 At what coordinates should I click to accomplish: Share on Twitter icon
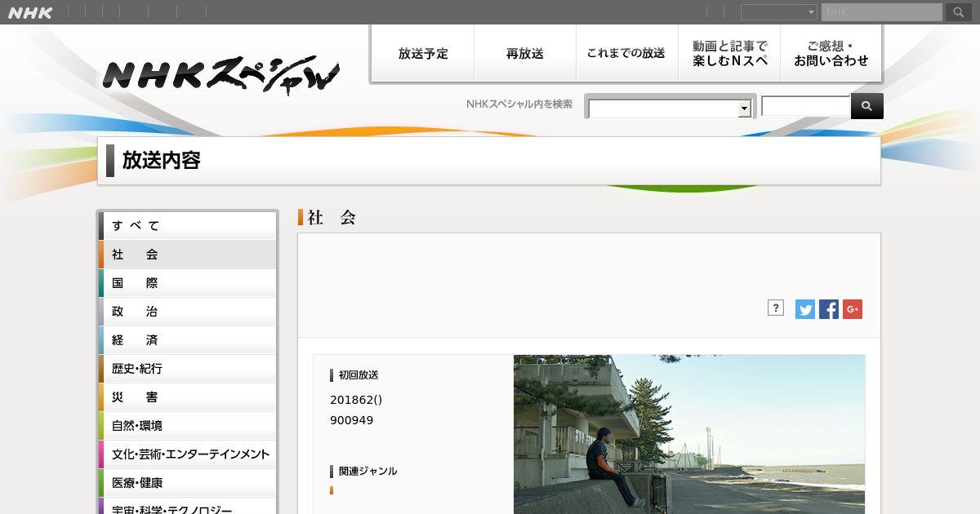click(x=805, y=309)
